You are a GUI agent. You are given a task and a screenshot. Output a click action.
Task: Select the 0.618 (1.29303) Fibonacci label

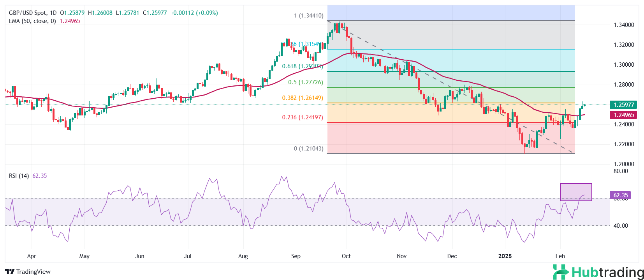(x=303, y=66)
